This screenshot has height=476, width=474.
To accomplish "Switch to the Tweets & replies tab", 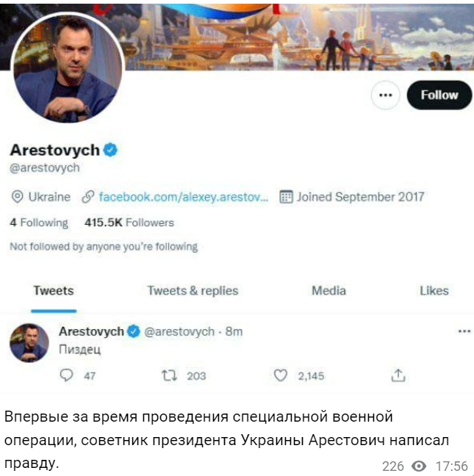I will (x=193, y=291).
